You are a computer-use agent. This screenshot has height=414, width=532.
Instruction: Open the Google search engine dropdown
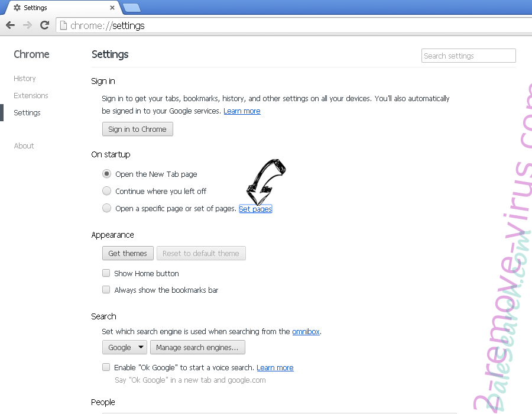(x=125, y=348)
